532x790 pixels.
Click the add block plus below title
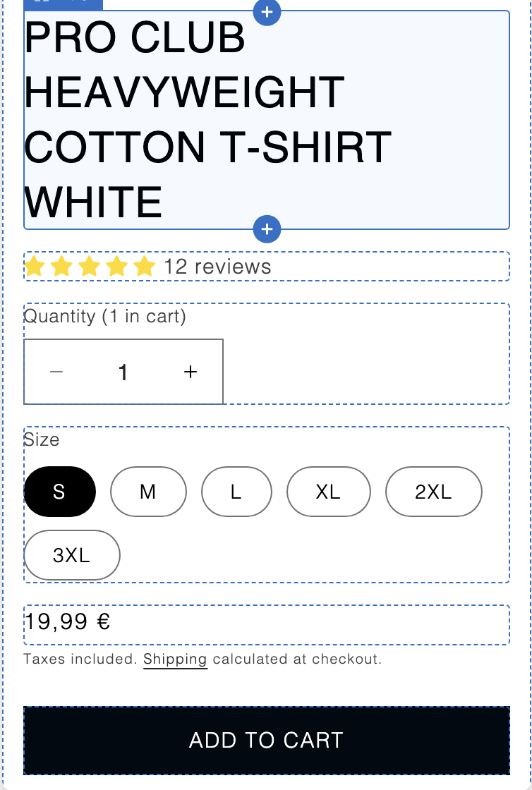[267, 229]
